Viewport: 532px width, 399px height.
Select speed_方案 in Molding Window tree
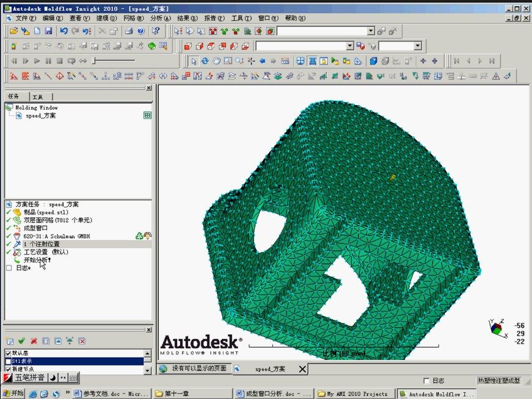40,115
